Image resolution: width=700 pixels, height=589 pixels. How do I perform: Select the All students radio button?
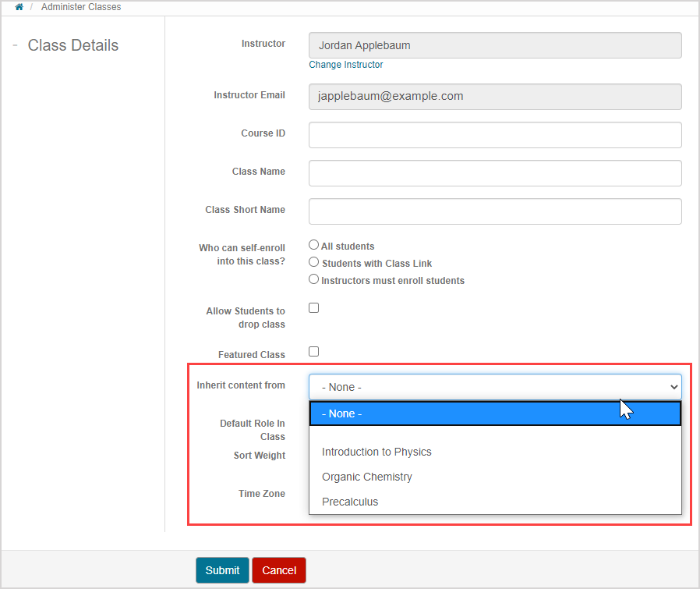314,245
